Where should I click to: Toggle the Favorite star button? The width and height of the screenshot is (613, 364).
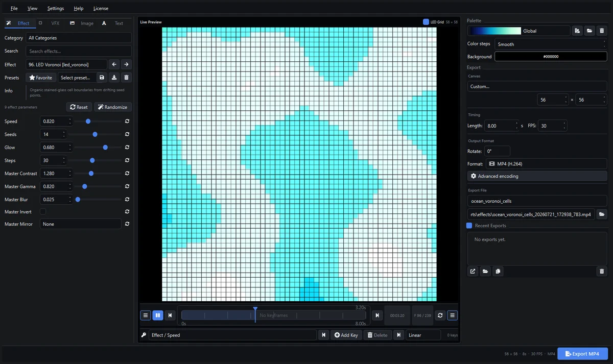coord(41,78)
